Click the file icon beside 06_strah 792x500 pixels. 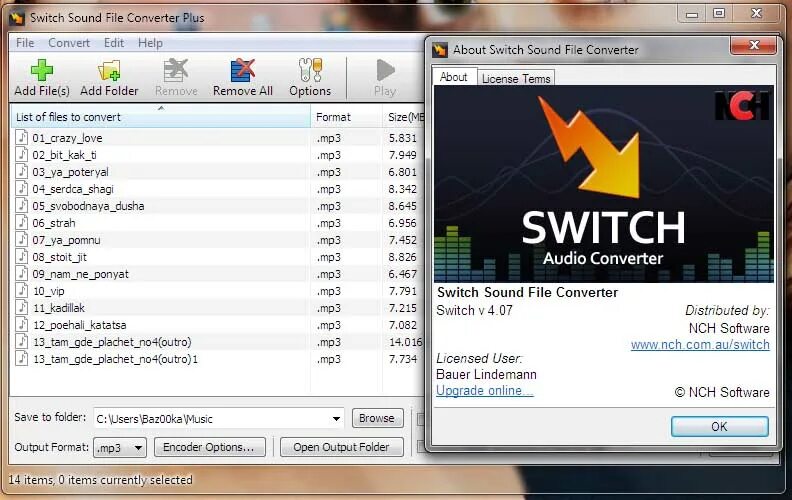click(x=21, y=223)
